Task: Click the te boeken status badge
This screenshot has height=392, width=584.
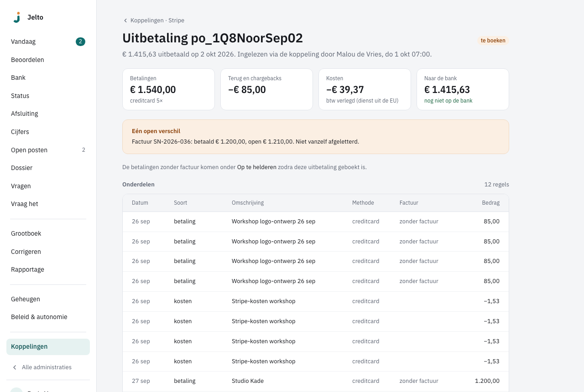Action: 493,41
